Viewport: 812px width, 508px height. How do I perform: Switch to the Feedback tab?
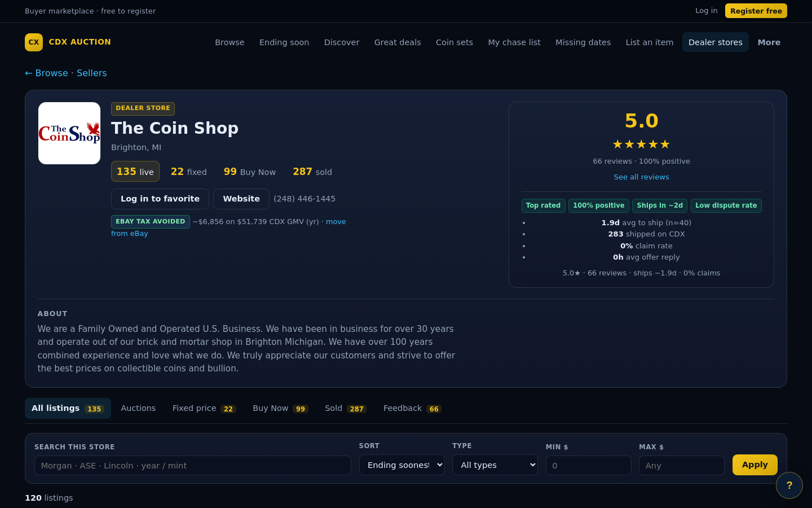tap(412, 408)
